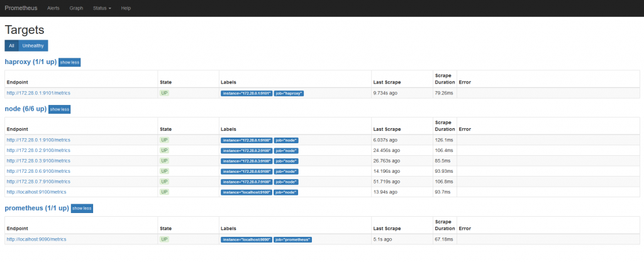Open endpoint http://localhost:9100/metrics
Image resolution: width=644 pixels, height=262 pixels.
36,192
